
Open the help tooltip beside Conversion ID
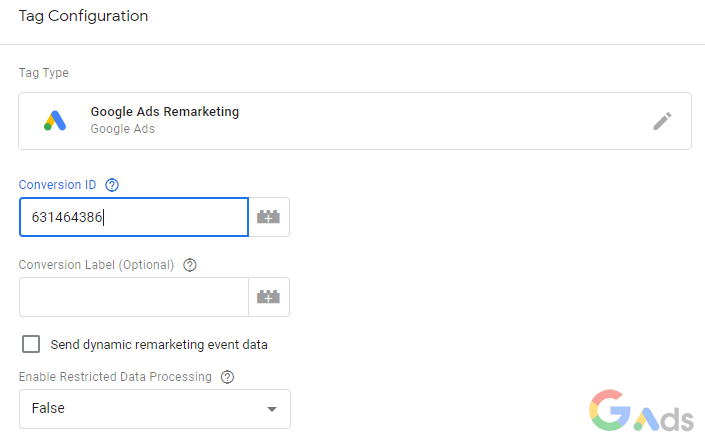pyautogui.click(x=112, y=185)
